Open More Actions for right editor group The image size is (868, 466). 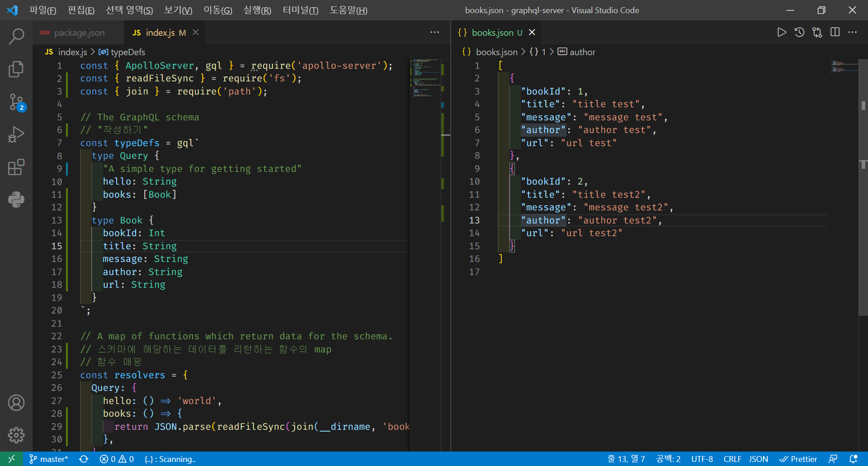[852, 32]
